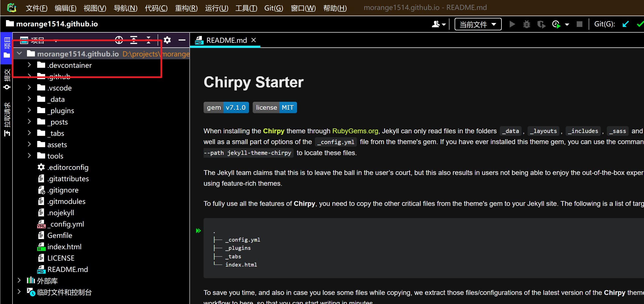
Task: Select the .nojekyll file
Action: 56,213
